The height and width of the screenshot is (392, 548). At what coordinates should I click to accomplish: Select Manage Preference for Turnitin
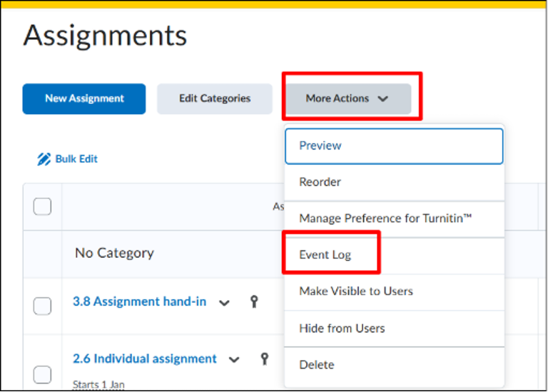click(394, 219)
